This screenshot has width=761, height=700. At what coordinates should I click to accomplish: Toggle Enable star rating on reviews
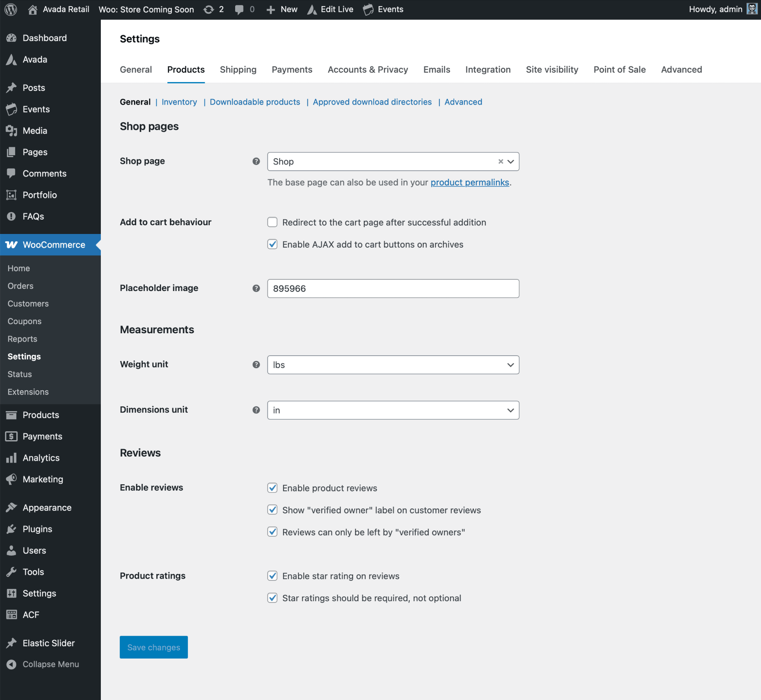click(x=272, y=576)
